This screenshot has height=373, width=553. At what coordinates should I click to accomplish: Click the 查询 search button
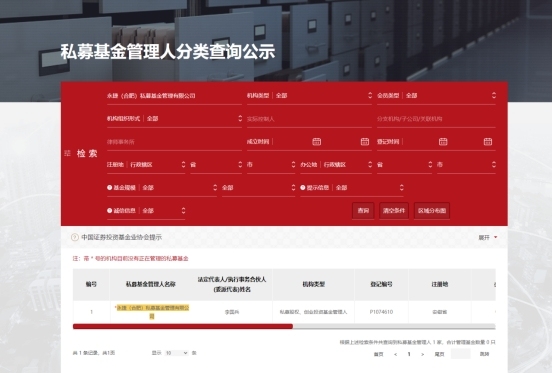coord(363,210)
